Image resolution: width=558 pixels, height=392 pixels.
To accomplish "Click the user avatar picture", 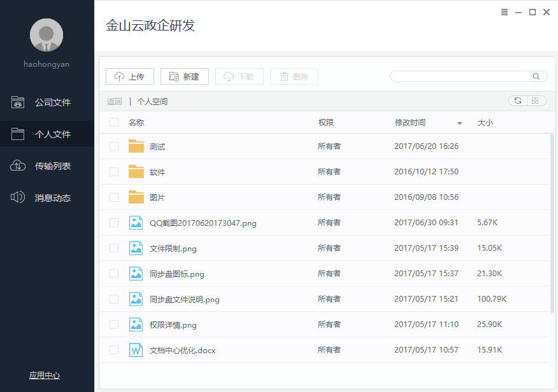I will tap(46, 35).
